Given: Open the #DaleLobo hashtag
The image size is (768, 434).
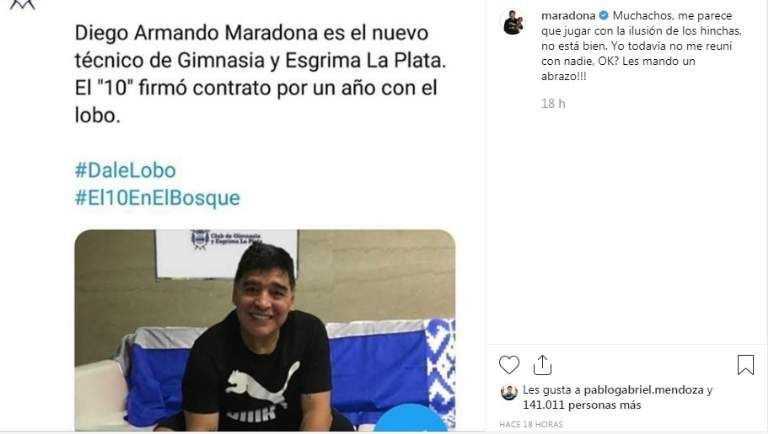Looking at the screenshot, I should click(125, 170).
